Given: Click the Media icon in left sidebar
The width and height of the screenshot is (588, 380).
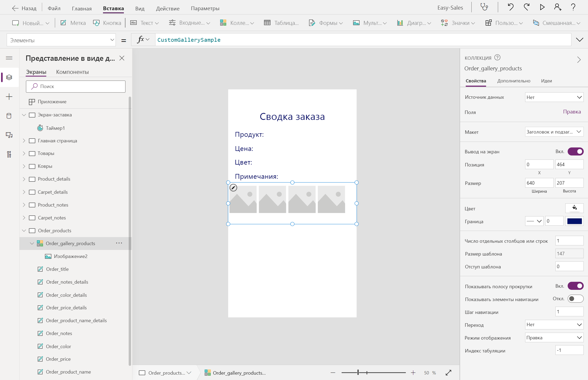Looking at the screenshot, I should 9,135.
